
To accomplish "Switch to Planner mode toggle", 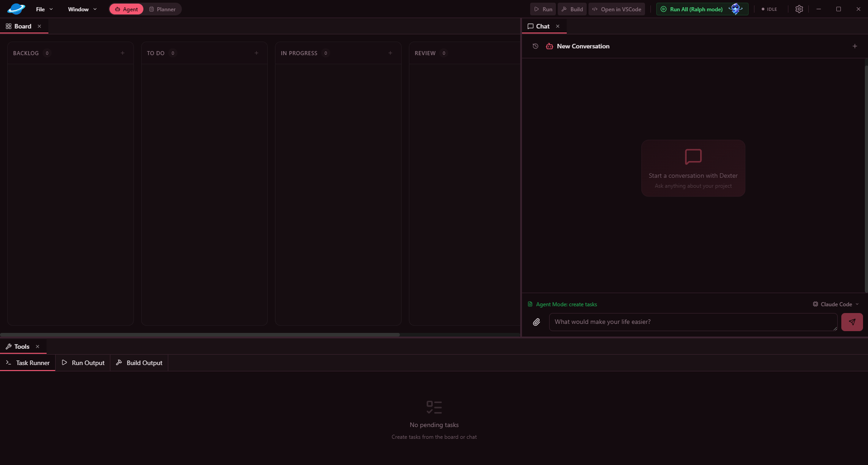I will coord(162,9).
